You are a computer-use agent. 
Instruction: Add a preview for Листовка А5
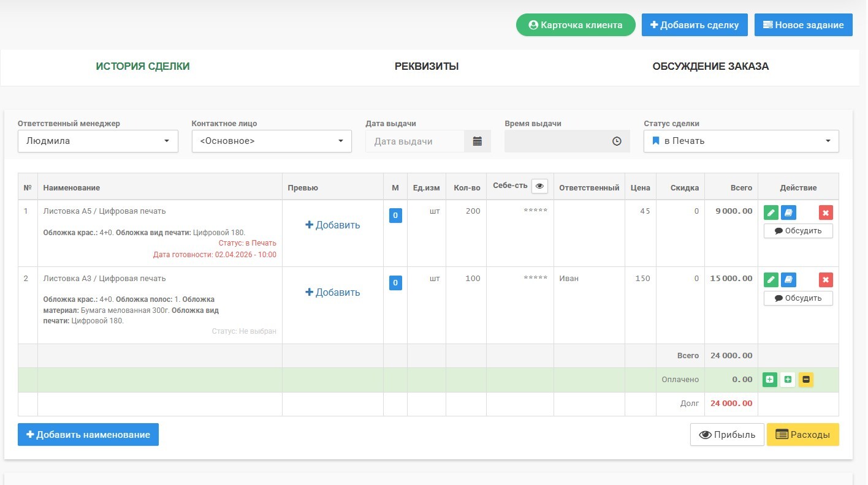(333, 225)
